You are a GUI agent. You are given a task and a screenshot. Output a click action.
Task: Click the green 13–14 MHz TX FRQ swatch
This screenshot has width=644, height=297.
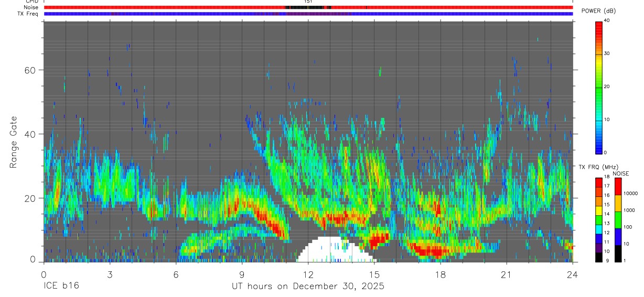click(599, 220)
